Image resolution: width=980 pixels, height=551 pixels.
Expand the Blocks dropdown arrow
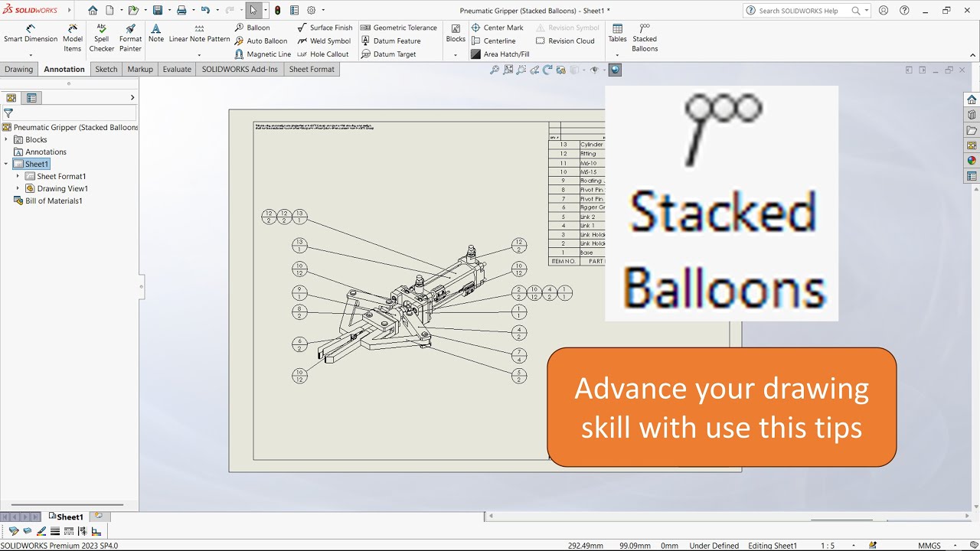coord(456,55)
